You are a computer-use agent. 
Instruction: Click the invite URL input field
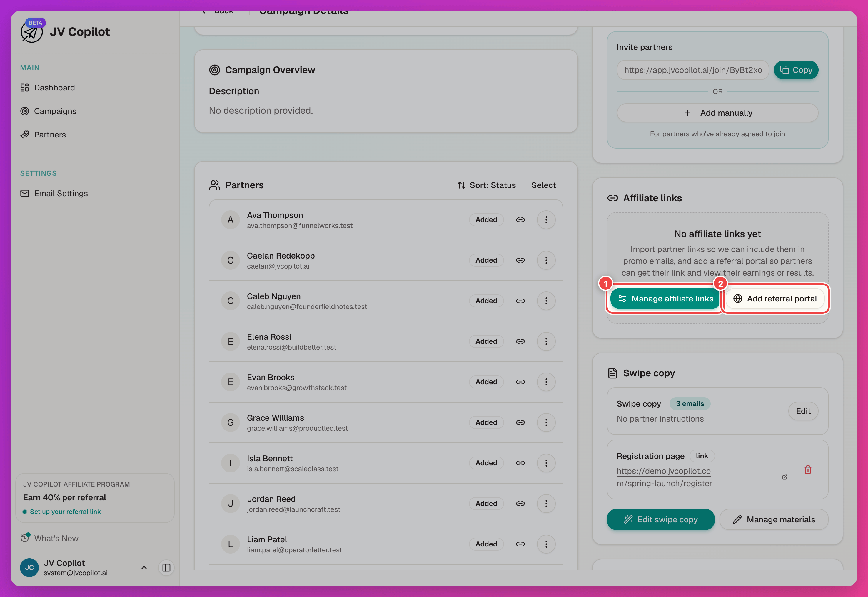(x=692, y=70)
